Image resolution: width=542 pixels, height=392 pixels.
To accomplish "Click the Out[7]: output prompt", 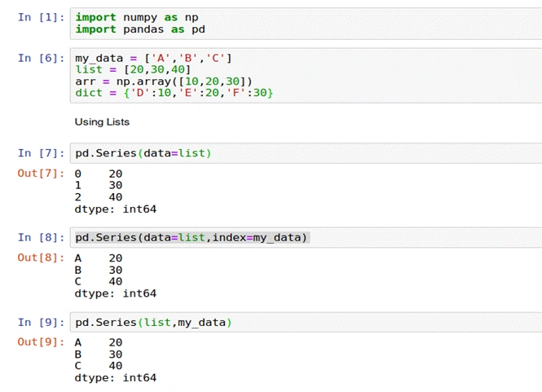I will click(41, 174).
